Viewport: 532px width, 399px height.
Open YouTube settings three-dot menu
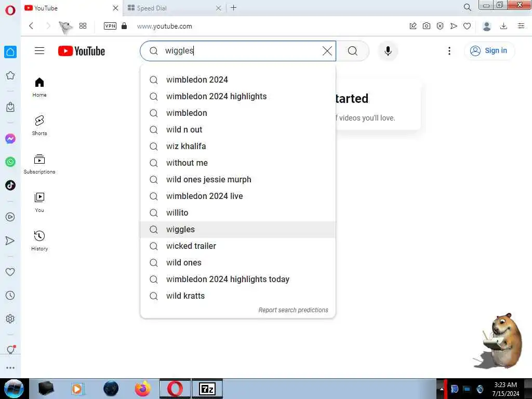[x=449, y=51]
